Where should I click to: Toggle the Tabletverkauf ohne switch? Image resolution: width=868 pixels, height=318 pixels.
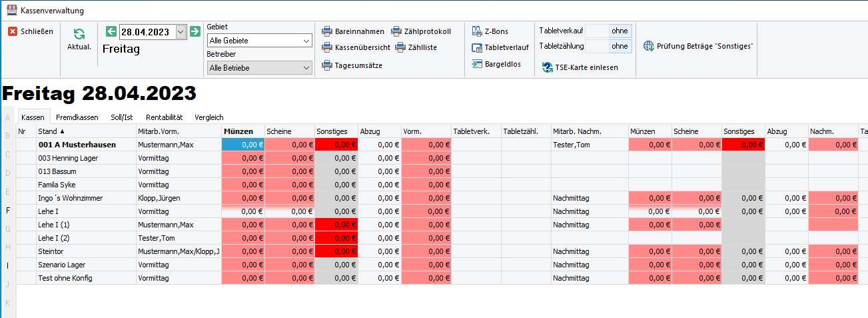[x=620, y=31]
